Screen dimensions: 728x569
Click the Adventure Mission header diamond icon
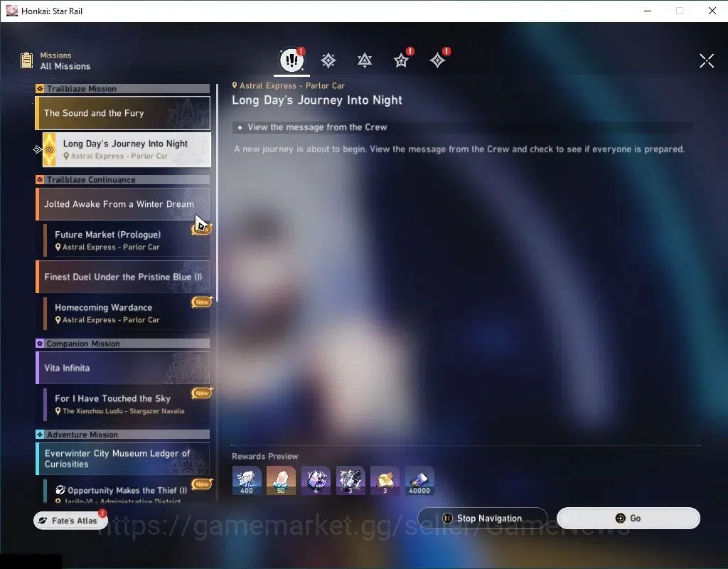pos(40,435)
